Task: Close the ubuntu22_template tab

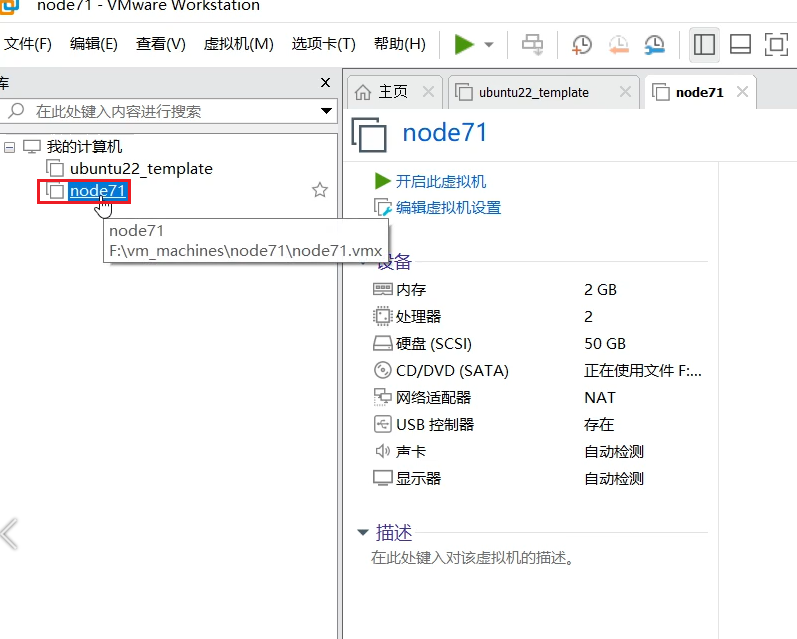Action: 625,92
